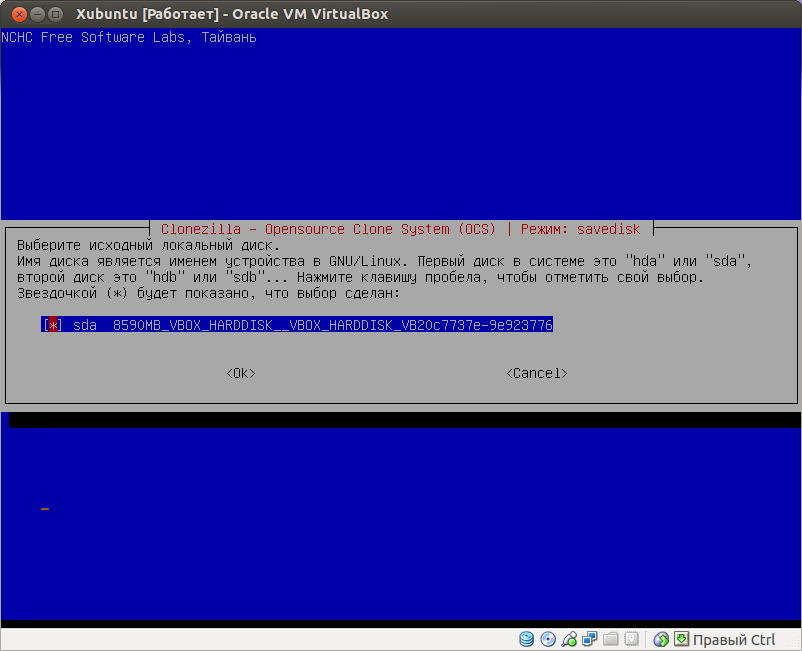The image size is (802, 651).
Task: Confirm with the <Ok> button
Action: (x=241, y=373)
